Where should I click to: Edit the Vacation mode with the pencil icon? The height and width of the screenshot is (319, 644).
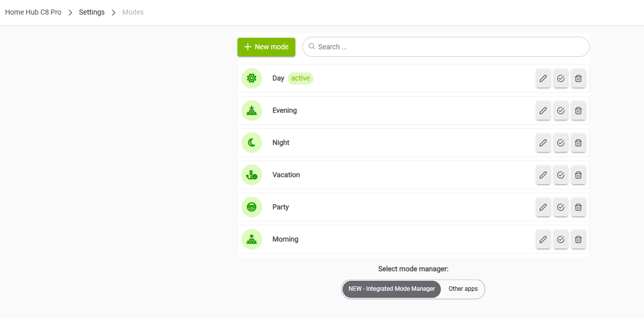[543, 175]
